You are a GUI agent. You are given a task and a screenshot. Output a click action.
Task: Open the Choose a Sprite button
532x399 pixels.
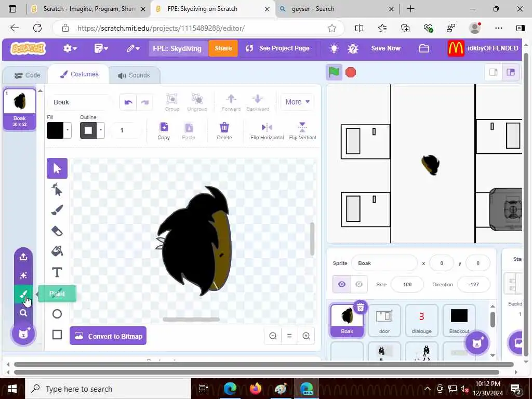pyautogui.click(x=477, y=343)
